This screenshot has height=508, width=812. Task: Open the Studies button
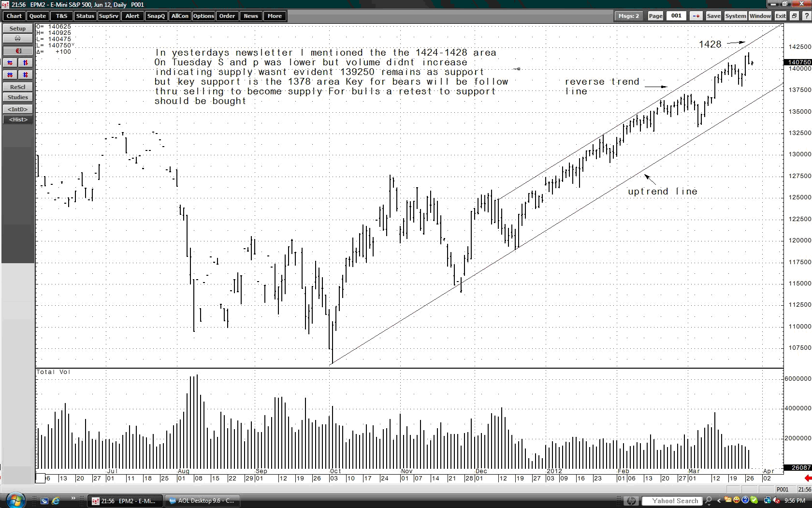point(17,97)
